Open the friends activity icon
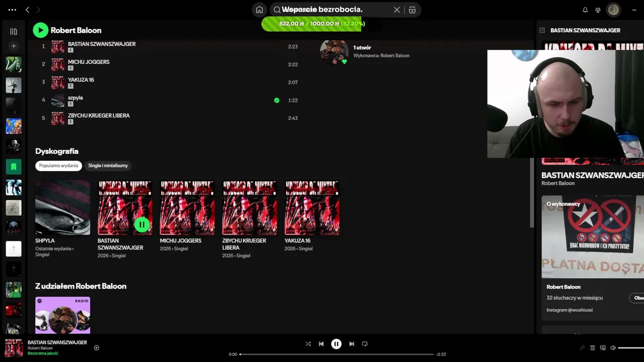This screenshot has width=644, height=362. 598,10
